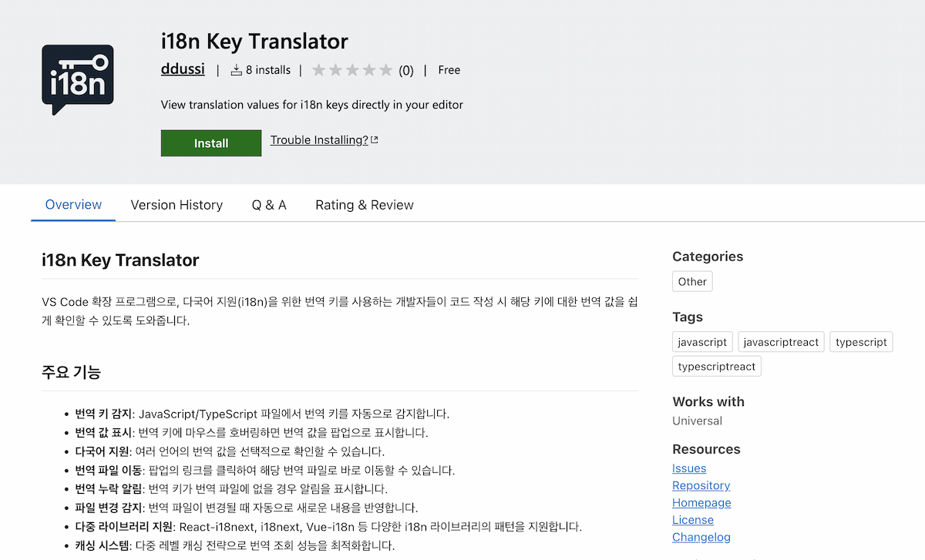Open the Rating & Review tab

coord(364,204)
